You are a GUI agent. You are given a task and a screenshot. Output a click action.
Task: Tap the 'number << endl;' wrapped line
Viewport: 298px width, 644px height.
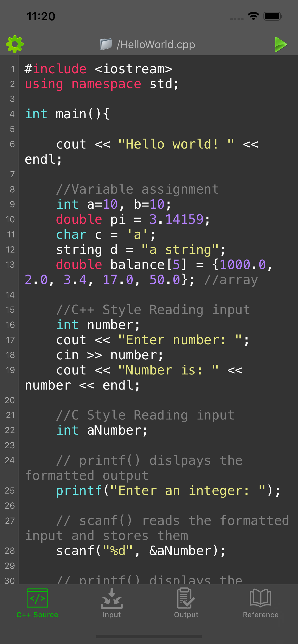[x=82, y=385]
